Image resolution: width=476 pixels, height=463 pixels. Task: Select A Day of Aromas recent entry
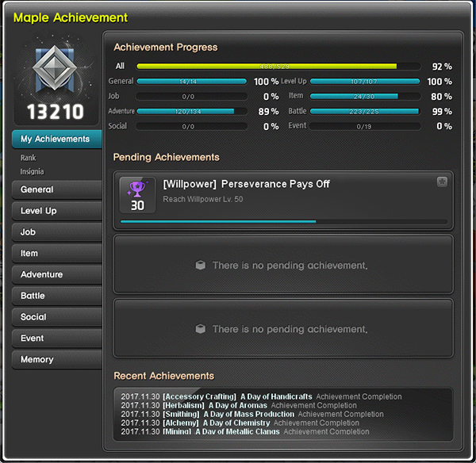point(239,405)
